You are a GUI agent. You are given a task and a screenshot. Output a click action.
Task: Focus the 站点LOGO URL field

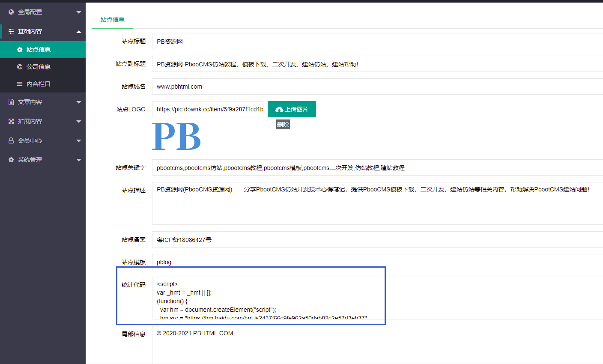[208, 109]
